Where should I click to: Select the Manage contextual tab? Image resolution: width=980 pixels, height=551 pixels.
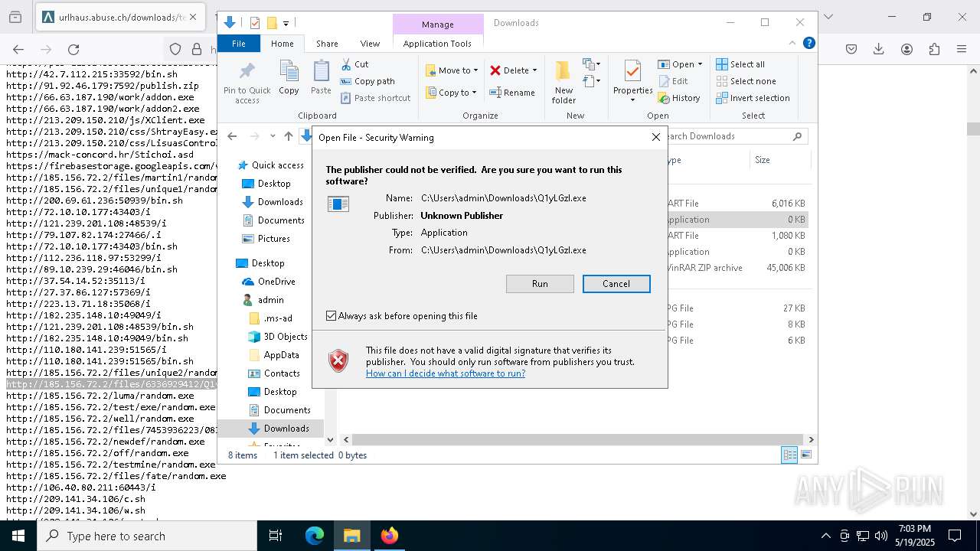coord(437,24)
